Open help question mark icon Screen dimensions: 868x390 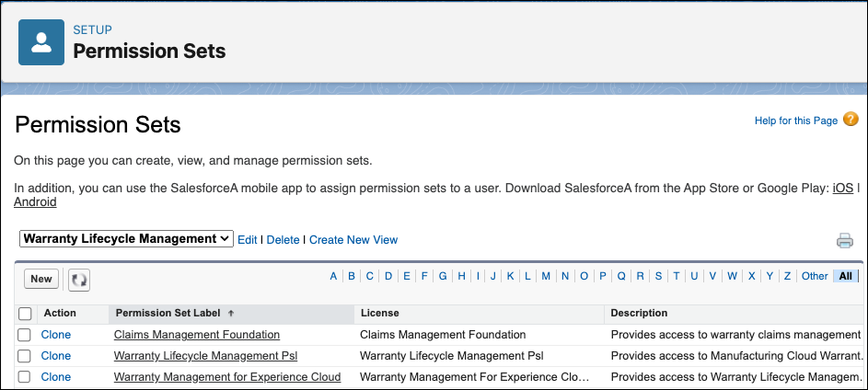point(851,120)
